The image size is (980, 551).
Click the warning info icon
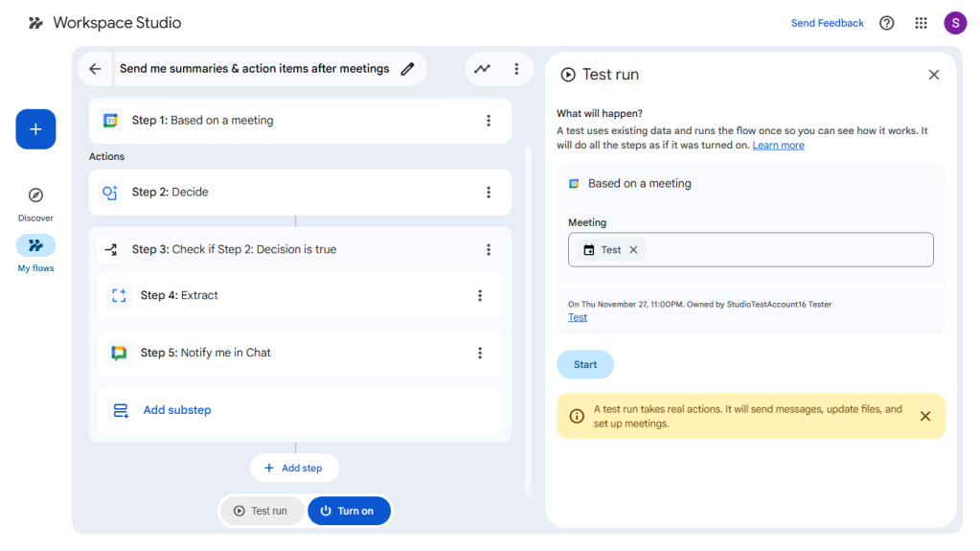tap(577, 417)
